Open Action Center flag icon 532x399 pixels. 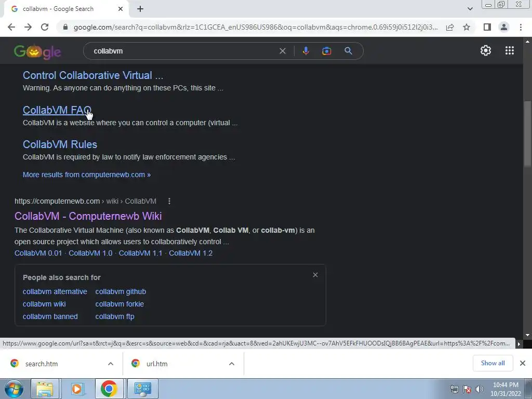tap(467, 389)
